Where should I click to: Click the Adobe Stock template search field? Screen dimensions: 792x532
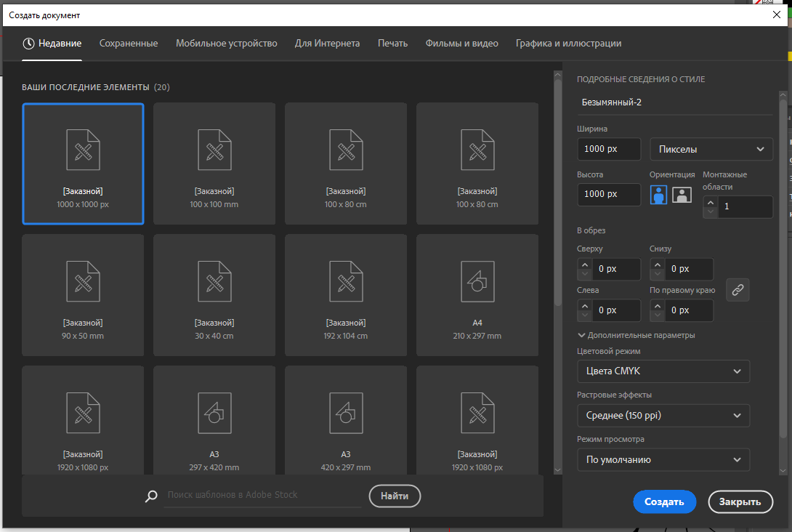[262, 495]
